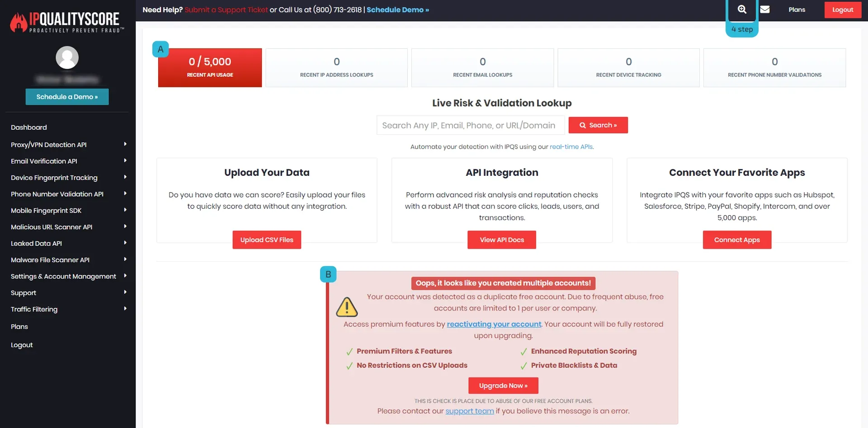Click the Upload CSV Files button
Screen dimensions: 868x428
tap(267, 240)
